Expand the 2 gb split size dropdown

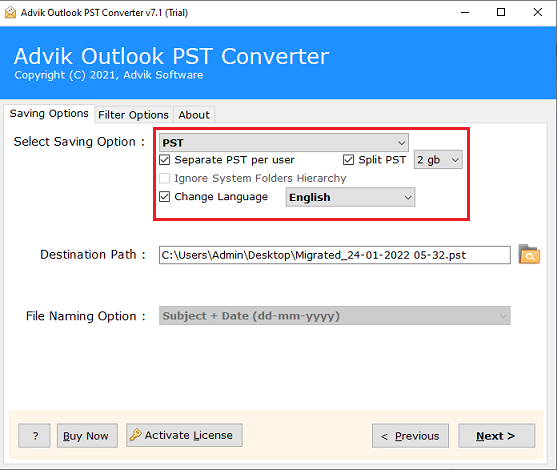click(438, 160)
